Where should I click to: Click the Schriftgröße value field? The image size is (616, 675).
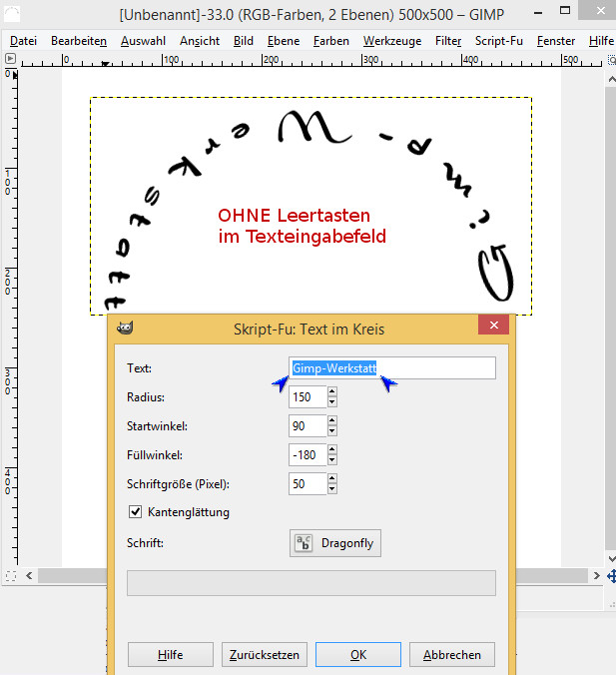[x=308, y=484]
